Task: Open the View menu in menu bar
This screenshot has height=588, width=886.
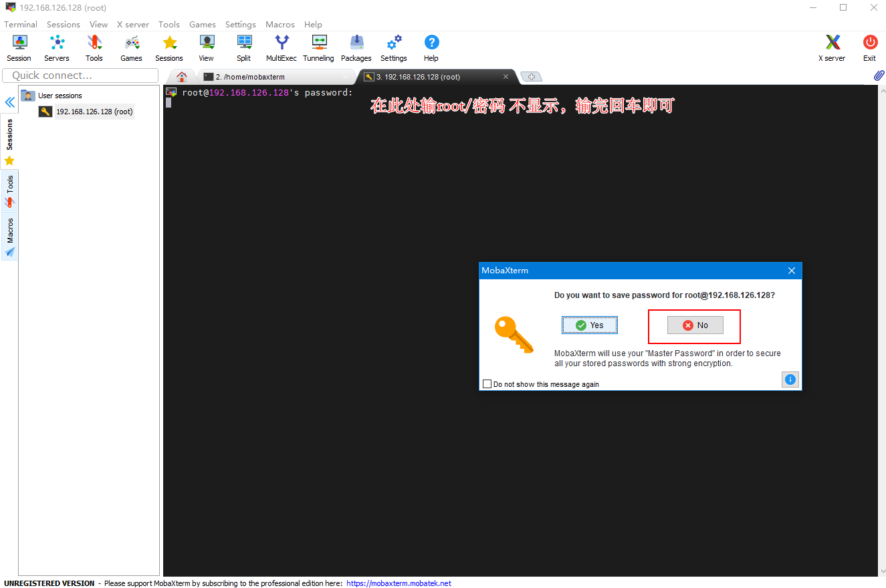Action: point(98,24)
